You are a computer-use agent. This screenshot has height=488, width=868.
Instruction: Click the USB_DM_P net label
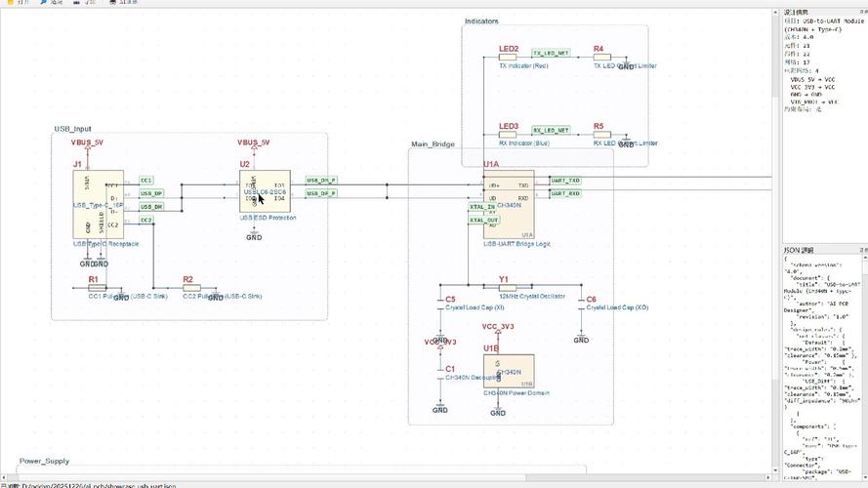tap(321, 181)
